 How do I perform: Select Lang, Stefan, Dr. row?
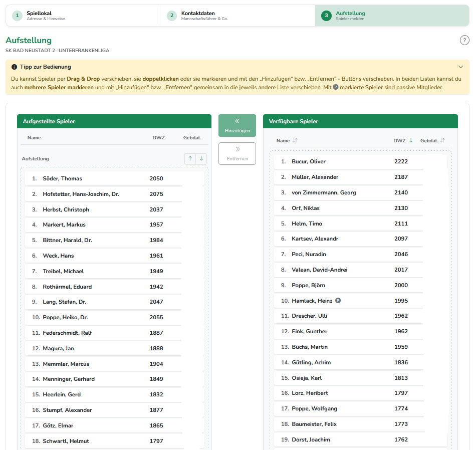point(114,302)
